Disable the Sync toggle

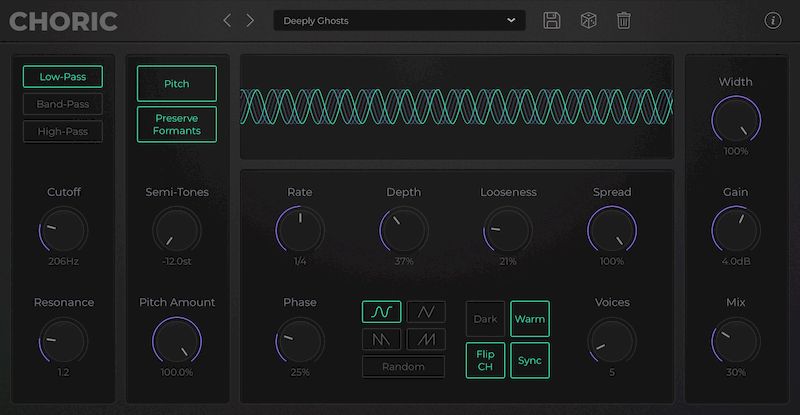pos(530,360)
